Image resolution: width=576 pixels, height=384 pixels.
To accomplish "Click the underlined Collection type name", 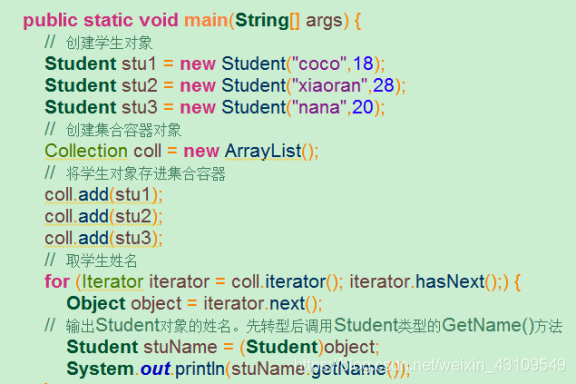I will [x=86, y=151].
